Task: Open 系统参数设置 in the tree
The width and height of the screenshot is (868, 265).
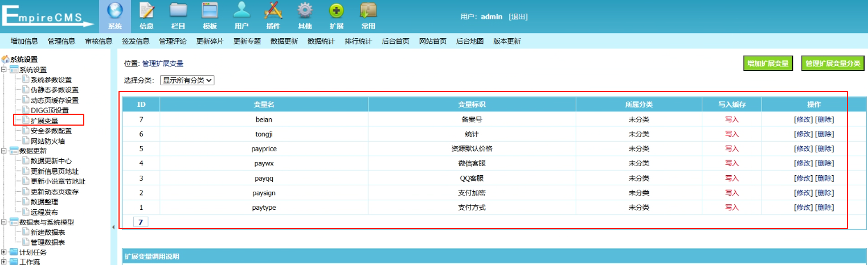Action: pyautogui.click(x=51, y=80)
